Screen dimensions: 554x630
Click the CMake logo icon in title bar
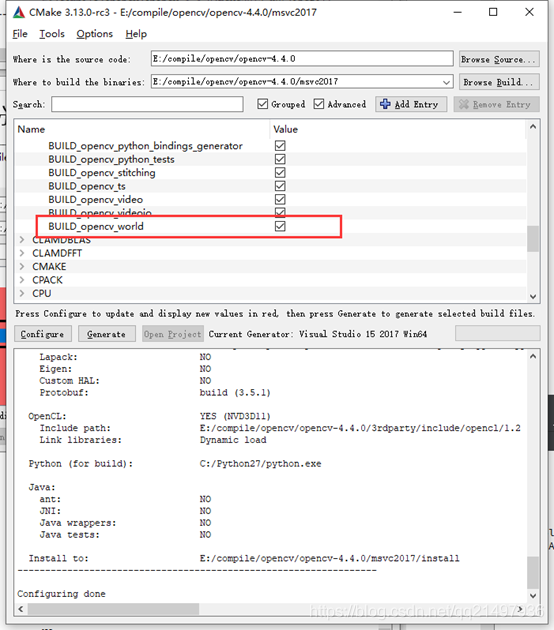(19, 12)
